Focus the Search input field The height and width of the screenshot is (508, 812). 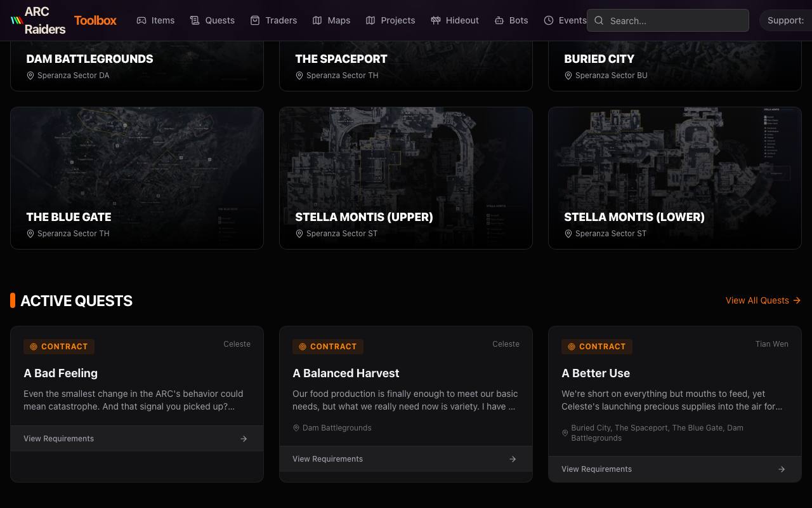(668, 20)
